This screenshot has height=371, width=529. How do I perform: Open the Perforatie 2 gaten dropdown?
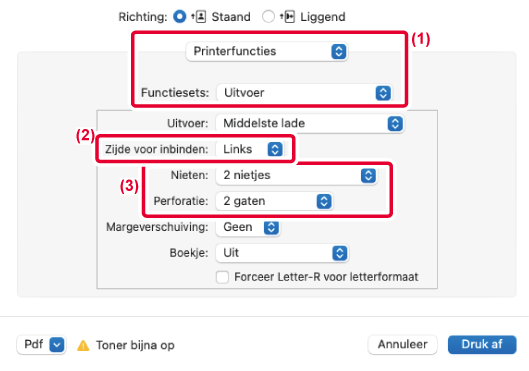[274, 201]
